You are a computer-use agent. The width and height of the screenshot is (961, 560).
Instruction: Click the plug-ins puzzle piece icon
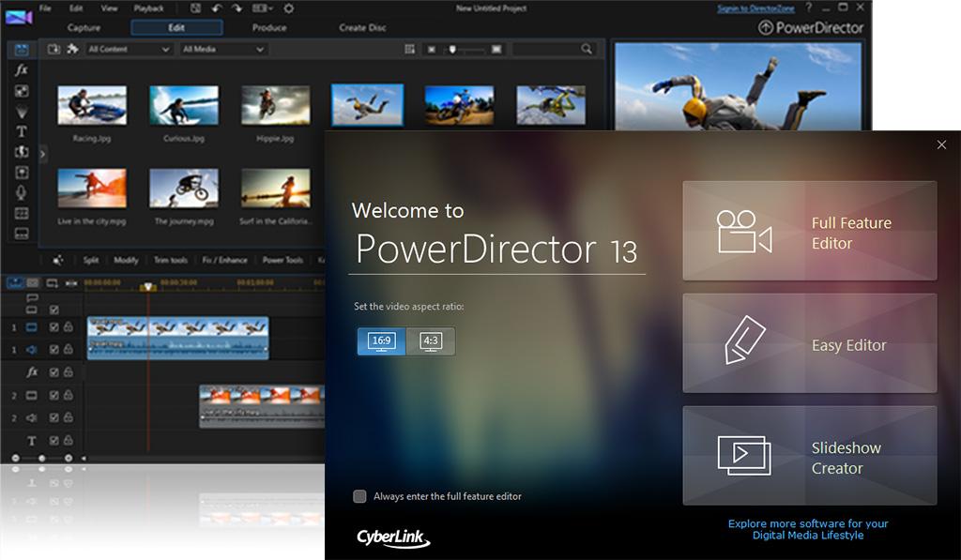pos(72,49)
